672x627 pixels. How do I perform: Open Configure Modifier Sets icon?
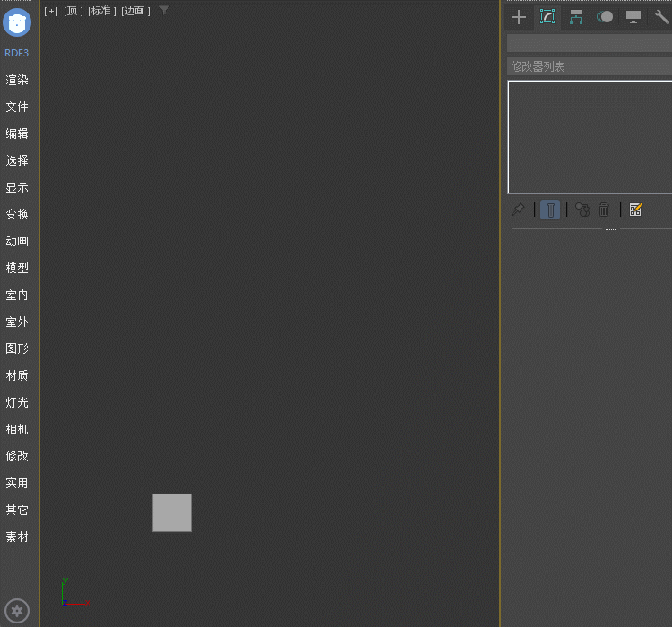pos(635,210)
